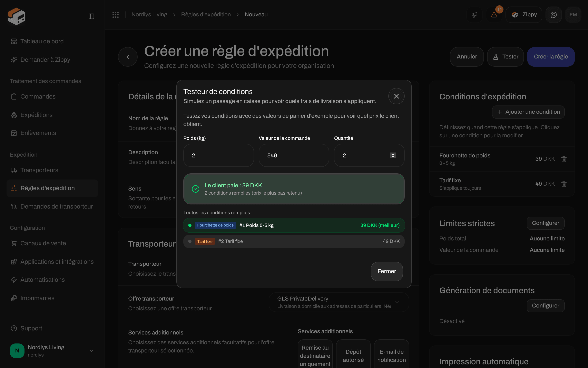Click the Valeur de la commande field
This screenshot has width=588, height=368.
(294, 156)
